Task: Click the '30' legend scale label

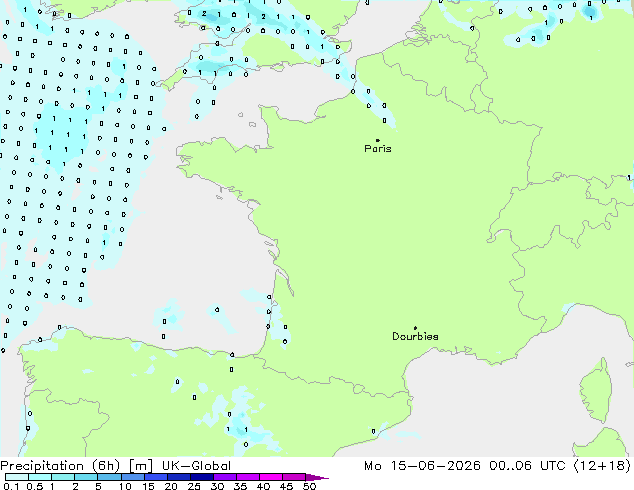Action: click(217, 486)
